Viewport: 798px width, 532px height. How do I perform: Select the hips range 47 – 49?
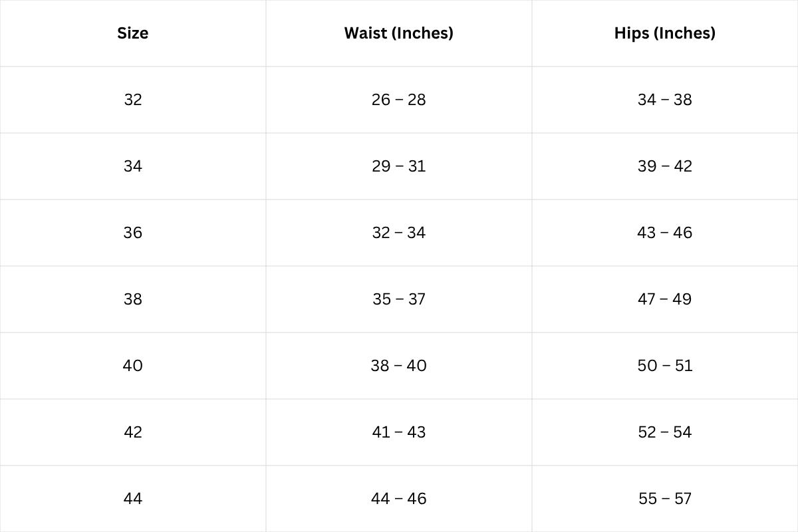[664, 299]
